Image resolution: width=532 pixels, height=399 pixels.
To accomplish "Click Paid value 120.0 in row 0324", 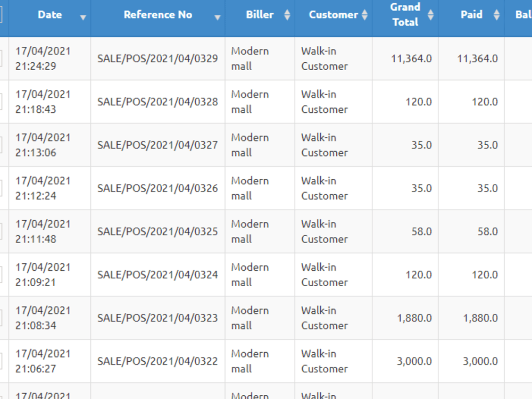I will click(x=485, y=275).
